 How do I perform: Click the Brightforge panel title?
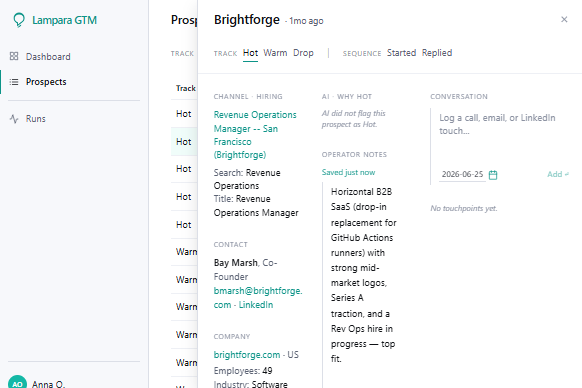click(246, 20)
